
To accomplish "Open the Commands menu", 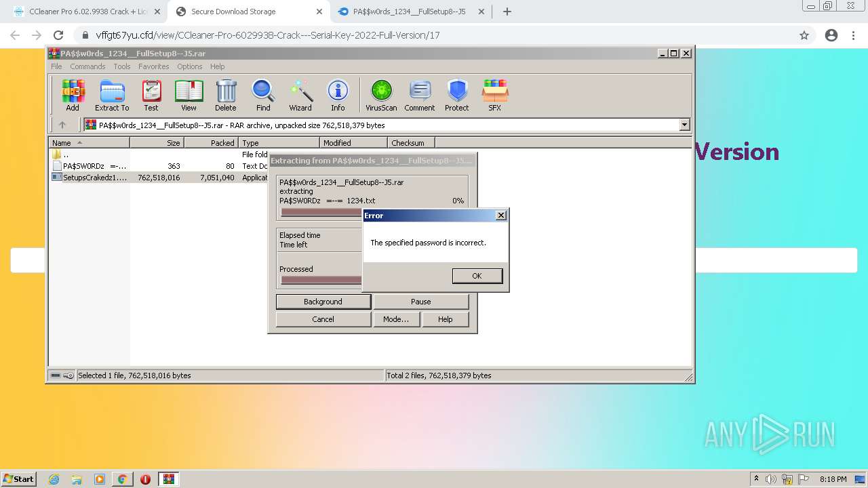I will 87,66.
